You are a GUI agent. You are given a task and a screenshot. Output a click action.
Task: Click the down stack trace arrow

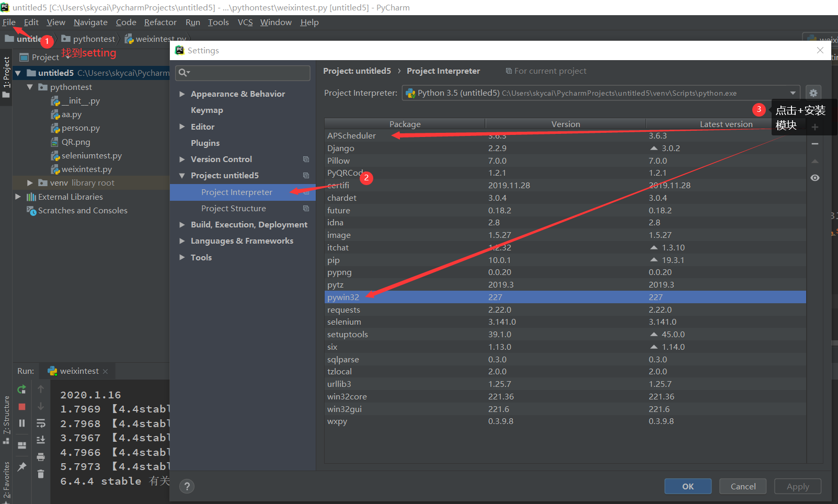41,406
